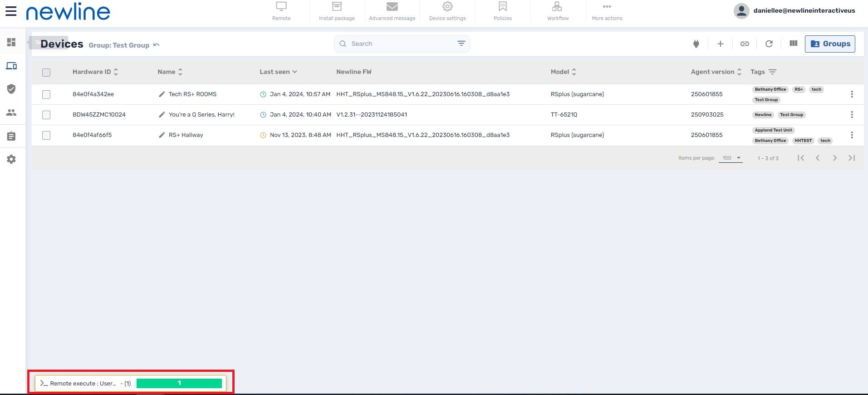Open Install package action
Viewport: 868px width, 395px height.
[x=337, y=12]
